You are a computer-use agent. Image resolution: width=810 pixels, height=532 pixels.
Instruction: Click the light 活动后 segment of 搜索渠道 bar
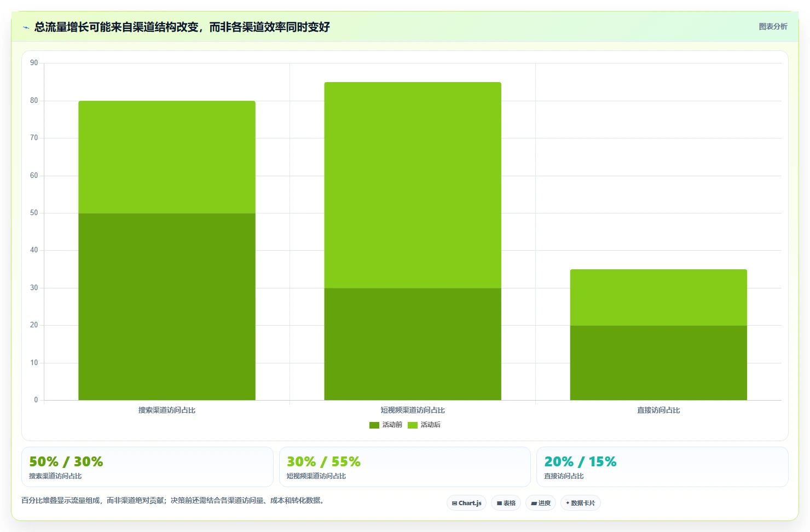167,157
